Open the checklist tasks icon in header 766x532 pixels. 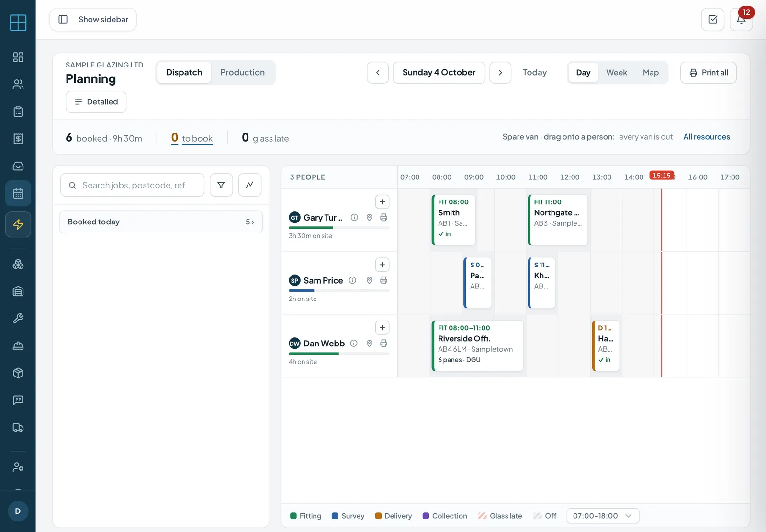click(x=712, y=20)
